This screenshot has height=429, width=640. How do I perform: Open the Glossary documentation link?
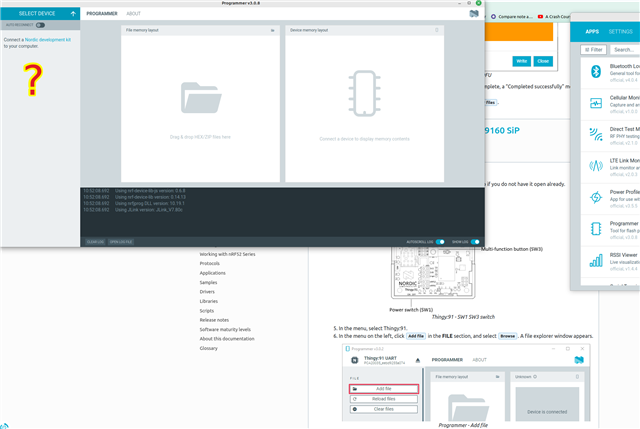click(x=209, y=348)
